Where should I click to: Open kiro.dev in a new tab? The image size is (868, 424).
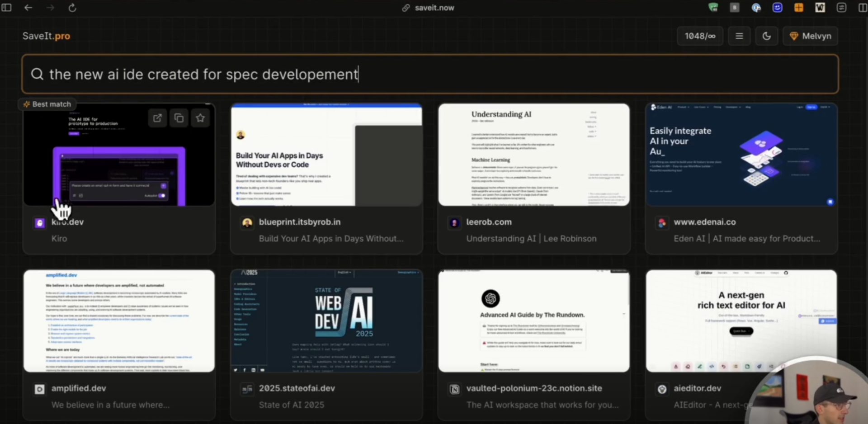(157, 118)
